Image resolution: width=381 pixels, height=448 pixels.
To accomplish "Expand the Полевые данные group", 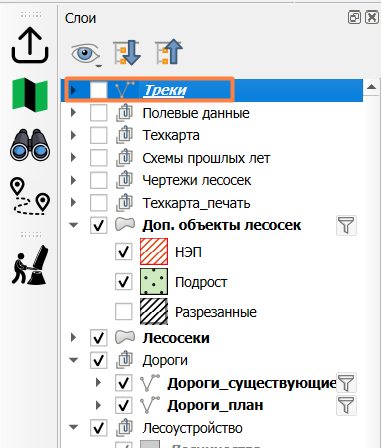I will (x=74, y=113).
